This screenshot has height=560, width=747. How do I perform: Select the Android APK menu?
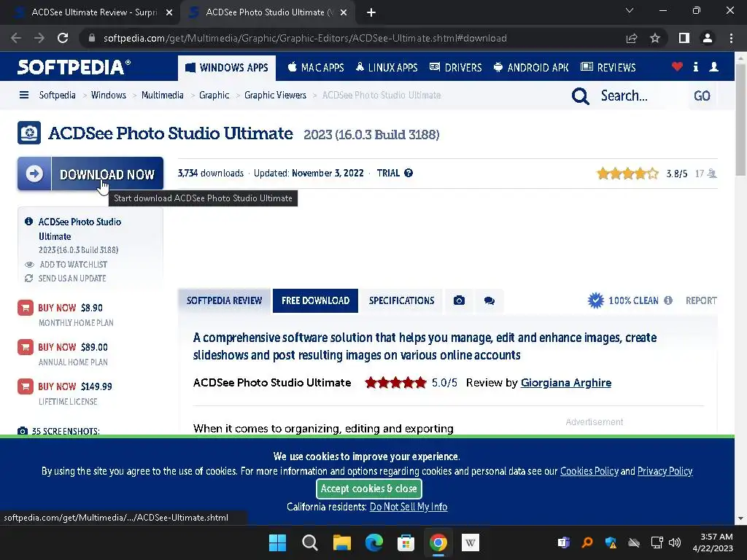(531, 68)
